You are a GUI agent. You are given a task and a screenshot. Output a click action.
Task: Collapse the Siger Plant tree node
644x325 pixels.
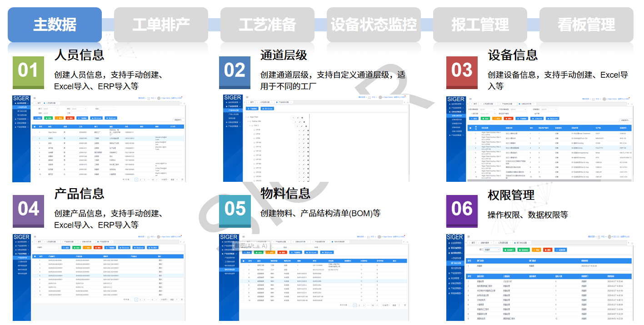[x=246, y=117]
